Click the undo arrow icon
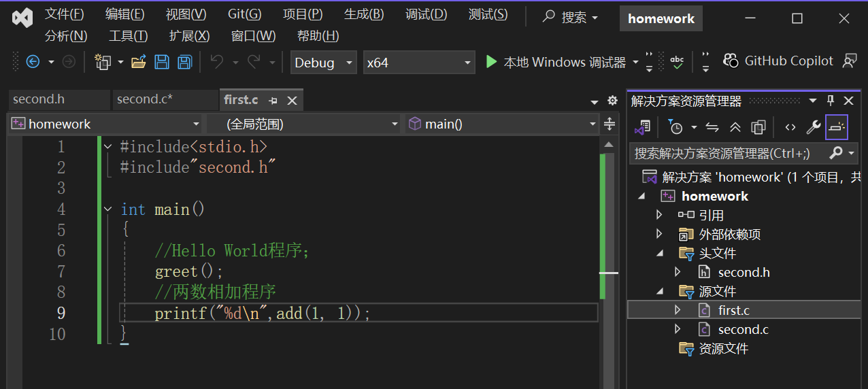The height and width of the screenshot is (389, 868). [x=217, y=62]
